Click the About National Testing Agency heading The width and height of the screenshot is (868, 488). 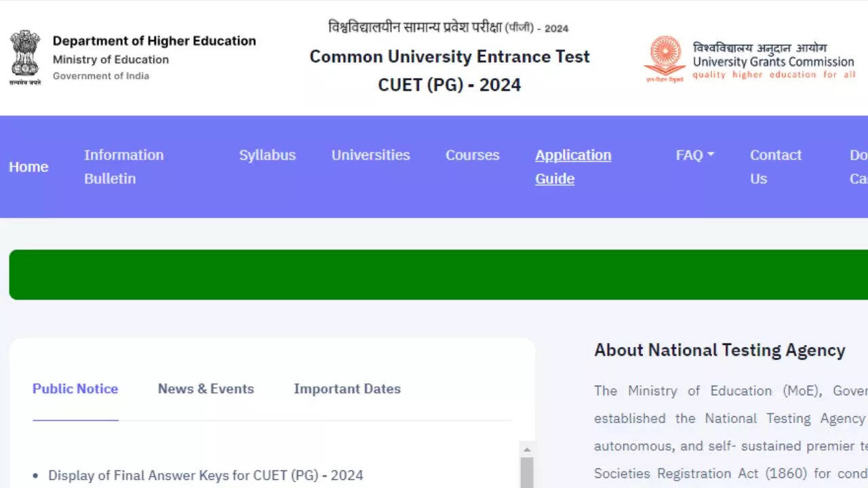coord(719,350)
